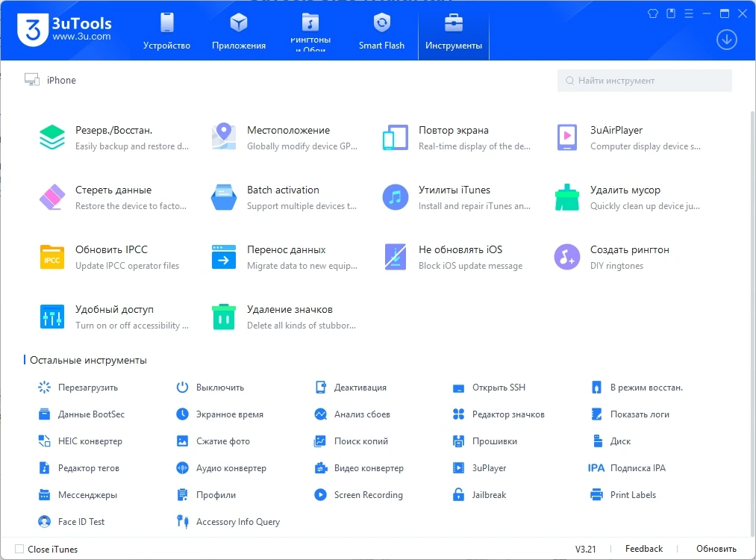Screen dimensions: 756x560
Task: Click the Удаление значков trash icon
Action: coord(224,317)
